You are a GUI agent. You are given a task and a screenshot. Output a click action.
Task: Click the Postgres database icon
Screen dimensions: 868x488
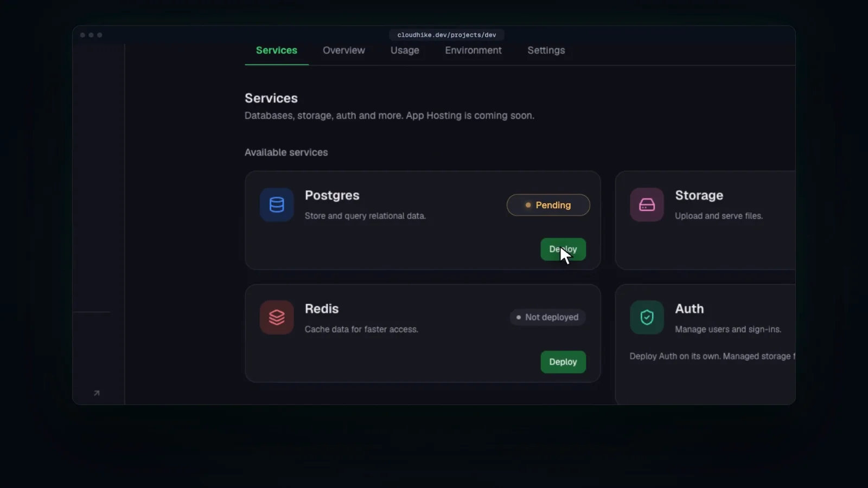[277, 205]
